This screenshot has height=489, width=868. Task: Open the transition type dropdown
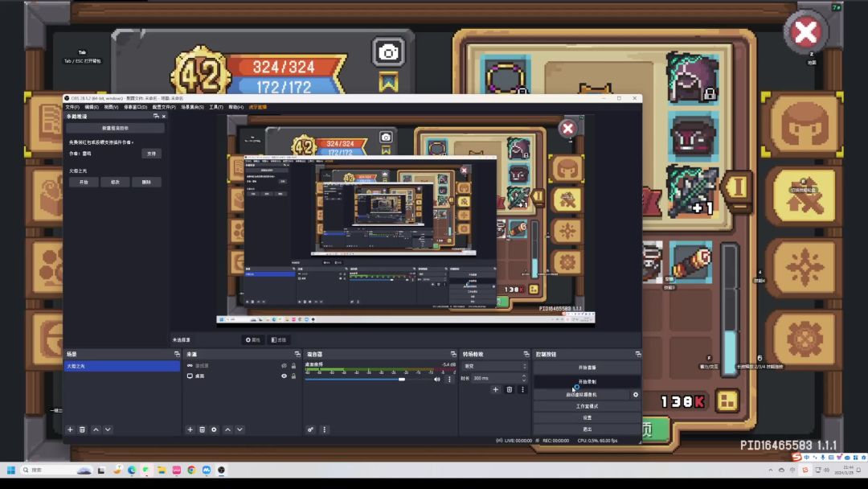point(495,366)
